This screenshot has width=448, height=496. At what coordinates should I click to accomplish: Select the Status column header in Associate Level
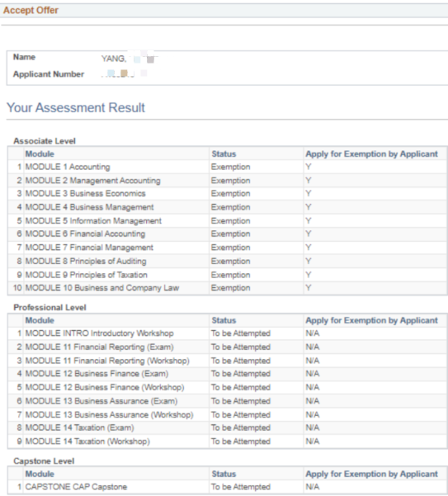pyautogui.click(x=224, y=154)
